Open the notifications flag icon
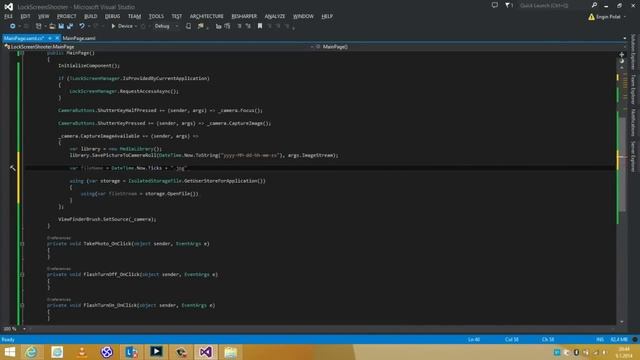640x360 pixels. (x=509, y=6)
